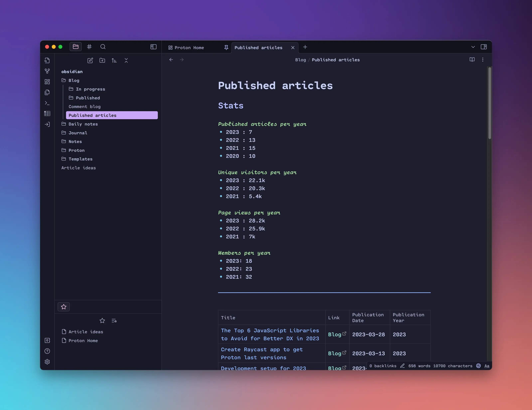This screenshot has height=410, width=532.
Task: Switch to the Proton Home tab
Action: tap(189, 48)
